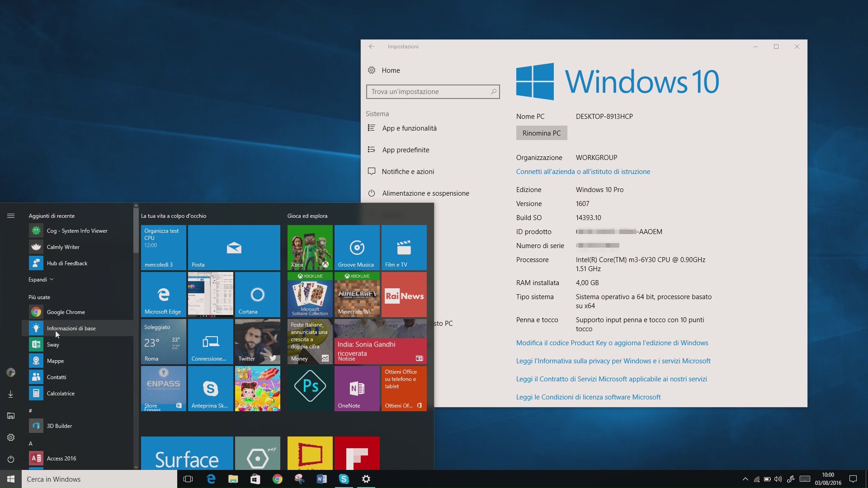Open Cog - System Info Viewer app
868x488 pixels.
77,231
